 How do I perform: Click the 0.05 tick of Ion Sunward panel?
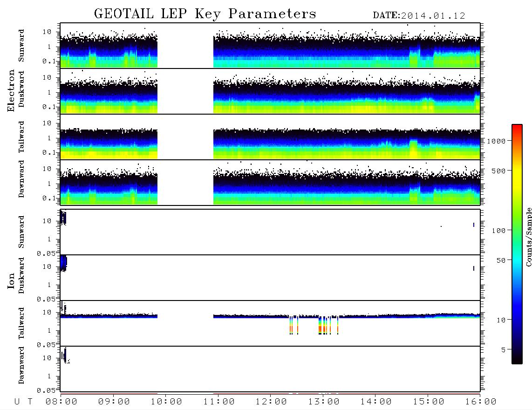[x=46, y=253]
